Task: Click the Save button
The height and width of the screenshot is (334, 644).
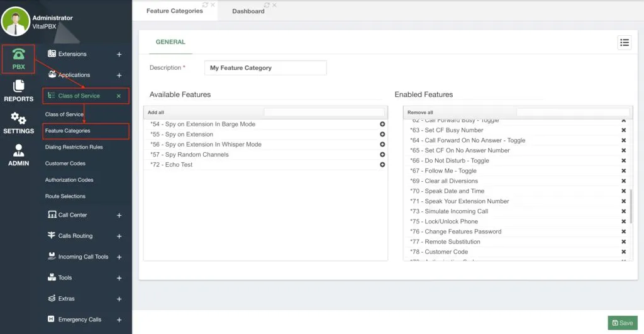Action: (623, 323)
